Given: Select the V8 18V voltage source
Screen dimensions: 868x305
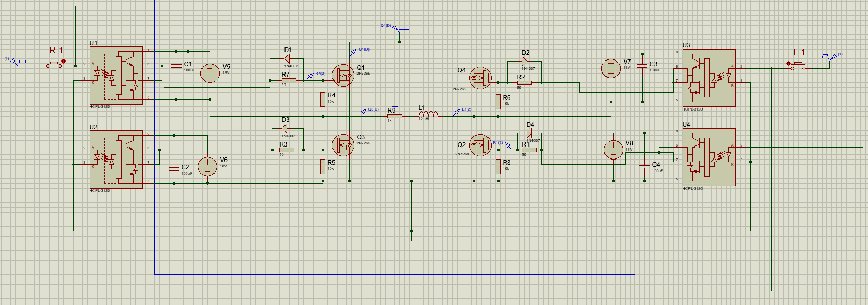Looking at the screenshot, I should [613, 150].
